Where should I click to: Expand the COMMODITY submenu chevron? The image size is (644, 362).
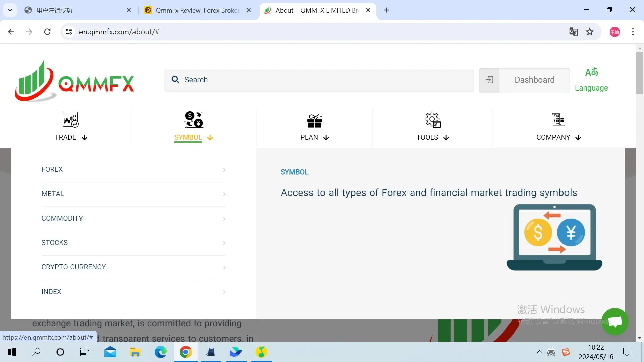(224, 219)
